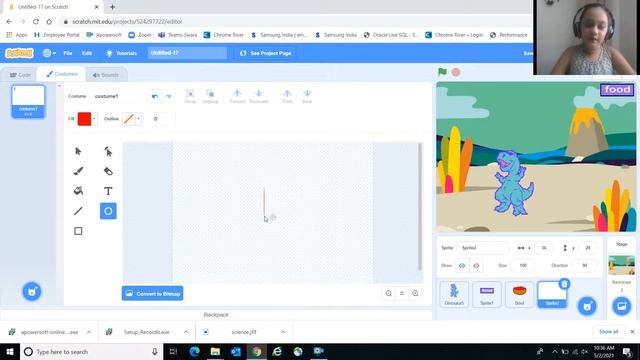Open the Backpack bar
Viewport: 640px width, 360px height.
216,315
